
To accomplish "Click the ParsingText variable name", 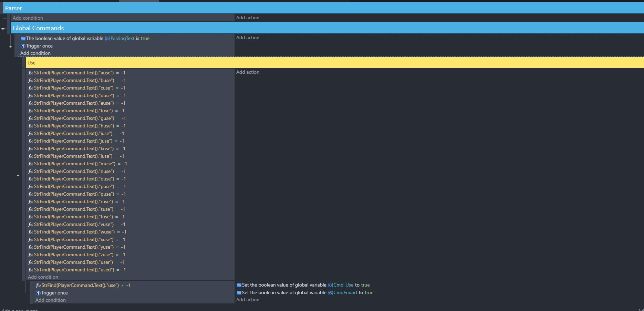I will [x=122, y=39].
